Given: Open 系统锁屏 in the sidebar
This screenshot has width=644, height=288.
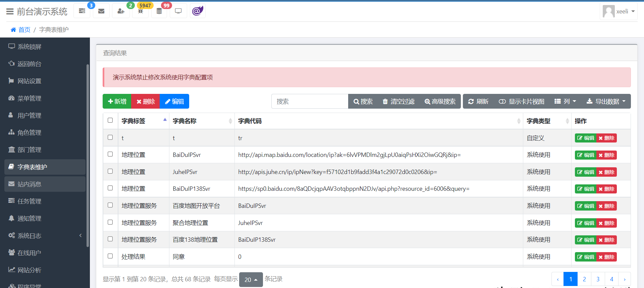Looking at the screenshot, I should tap(45, 47).
